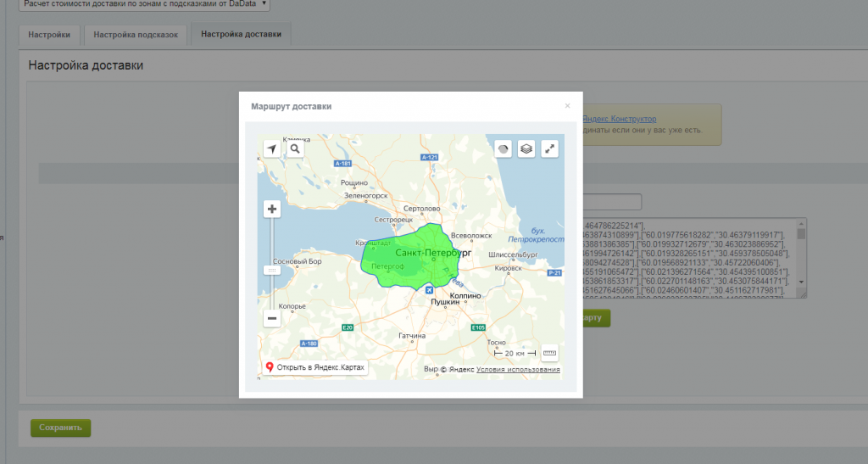Viewport: 868px width, 464px height.
Task: Click the input field behind the dialog
Action: [612, 202]
